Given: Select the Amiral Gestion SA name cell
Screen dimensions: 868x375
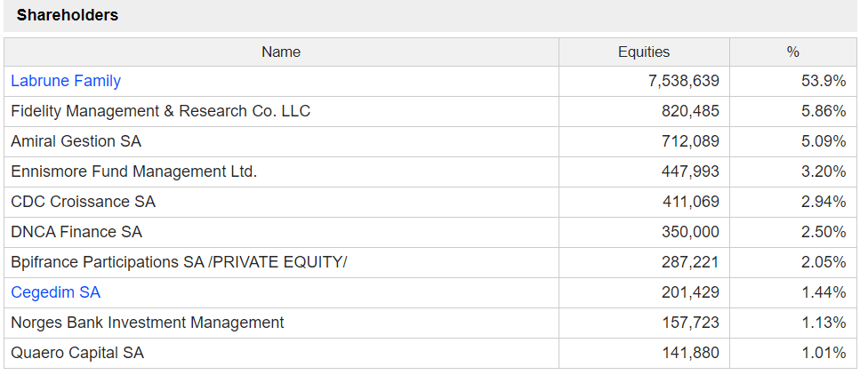Looking at the screenshot, I should (x=76, y=141).
